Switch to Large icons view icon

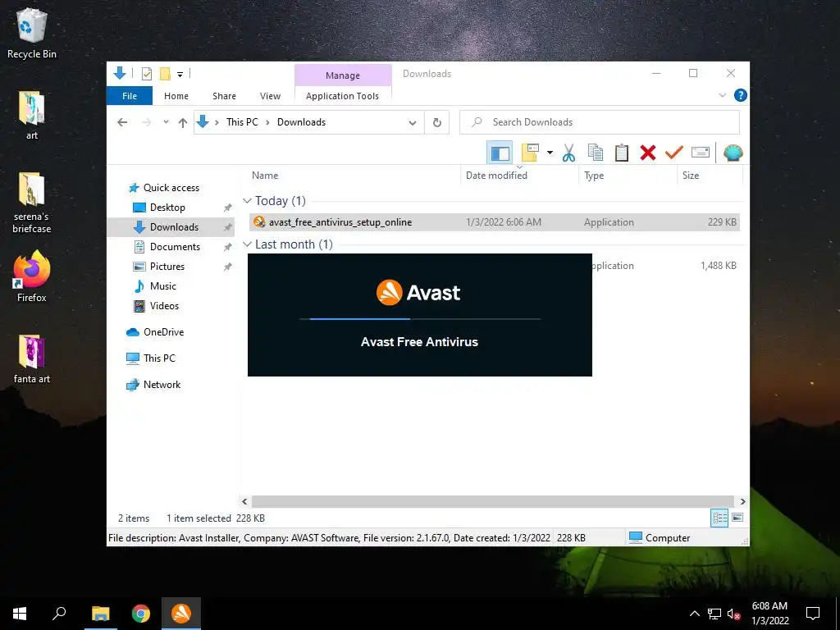click(737, 518)
